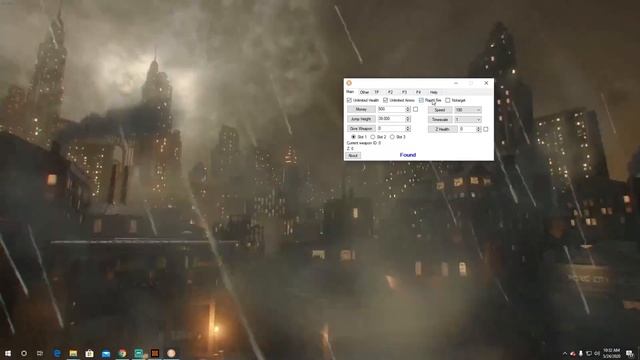Image resolution: width=640 pixels, height=360 pixels.
Task: Click the Jump Height button
Action: (361, 119)
